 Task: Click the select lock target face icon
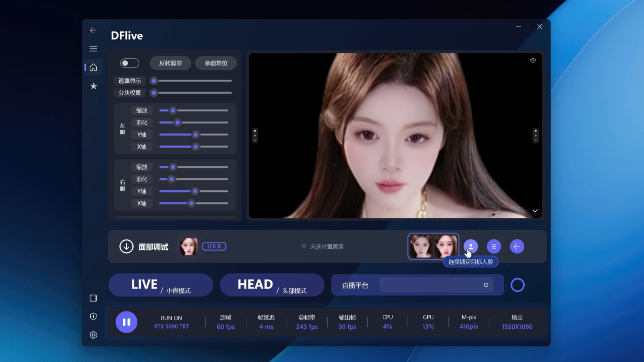(471, 246)
